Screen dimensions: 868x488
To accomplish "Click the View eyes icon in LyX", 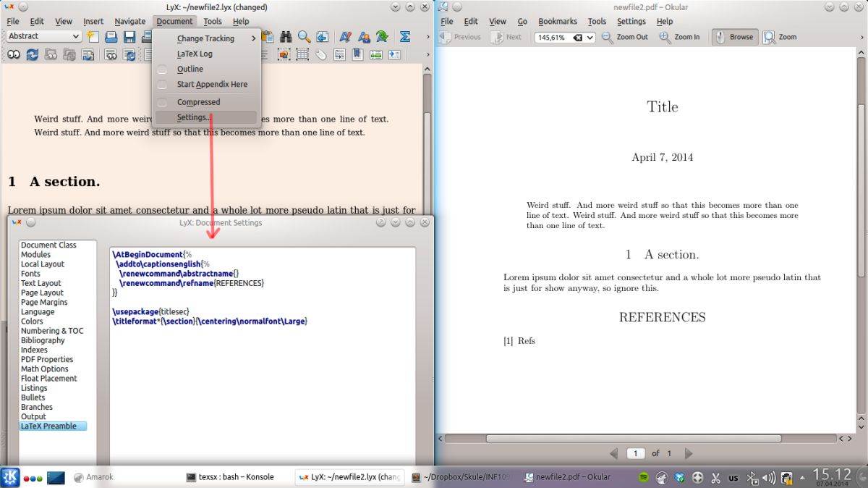I will point(14,54).
